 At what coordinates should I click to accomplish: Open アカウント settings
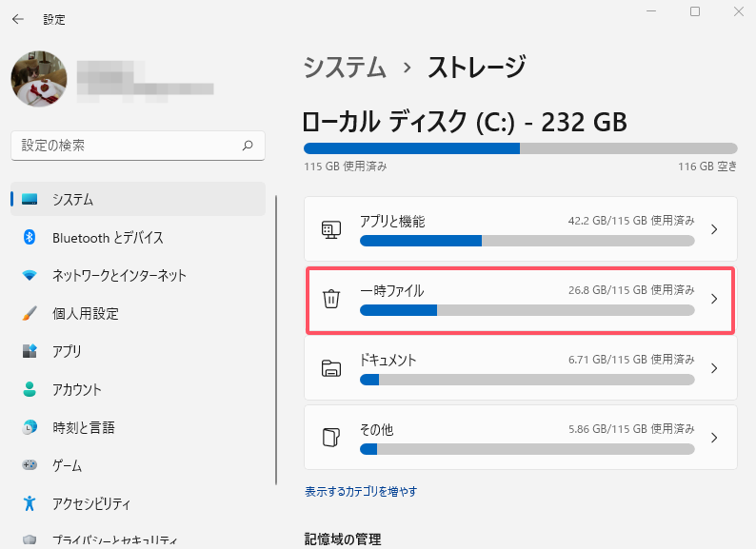pyautogui.click(x=138, y=389)
